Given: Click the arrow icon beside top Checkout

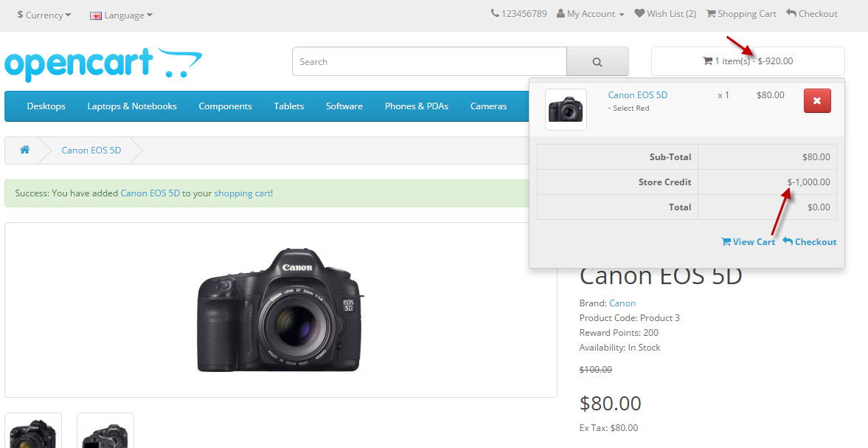Looking at the screenshot, I should point(791,13).
